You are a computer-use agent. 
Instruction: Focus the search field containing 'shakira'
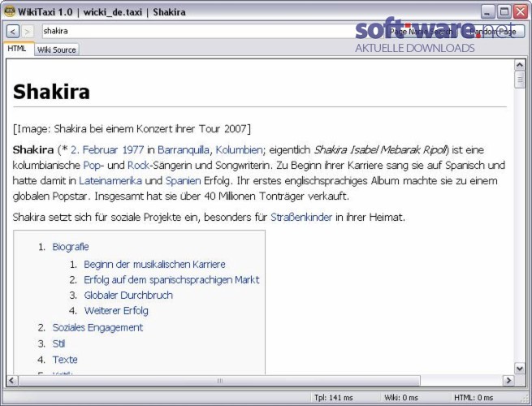click(214, 31)
